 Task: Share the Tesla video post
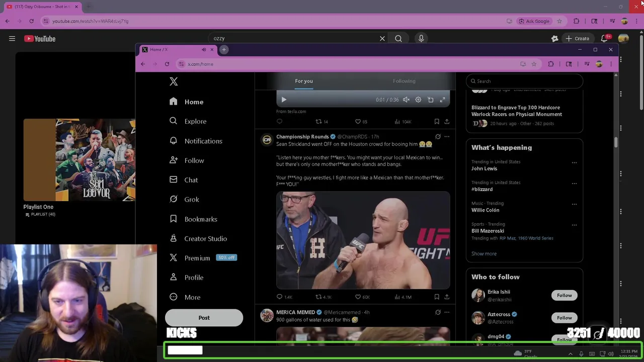point(447,121)
